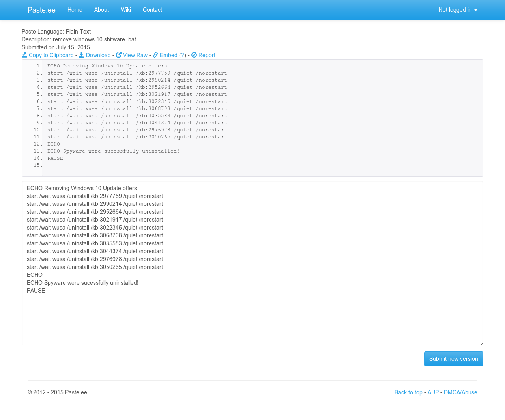Click 'Submitted on July 15, 2015' text
Screen dimensions: 505x420
56,47
